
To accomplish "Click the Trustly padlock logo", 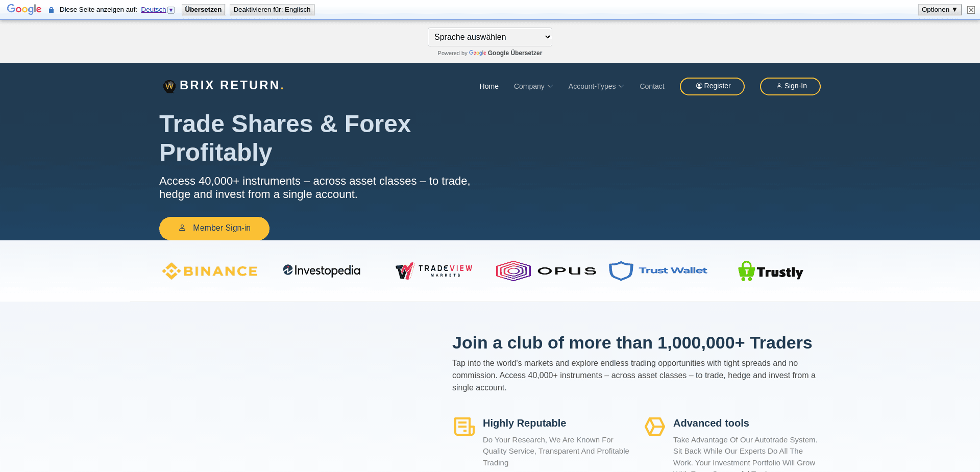I will pyautogui.click(x=746, y=270).
